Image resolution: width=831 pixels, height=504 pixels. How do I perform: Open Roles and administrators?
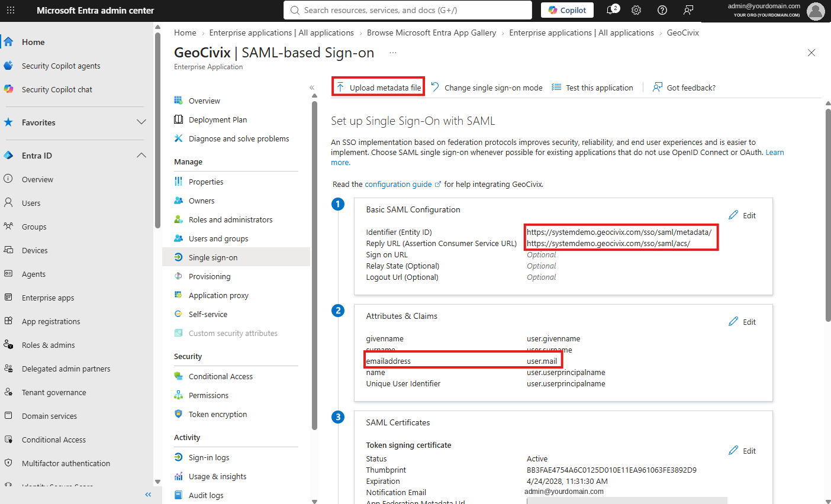pyautogui.click(x=231, y=219)
